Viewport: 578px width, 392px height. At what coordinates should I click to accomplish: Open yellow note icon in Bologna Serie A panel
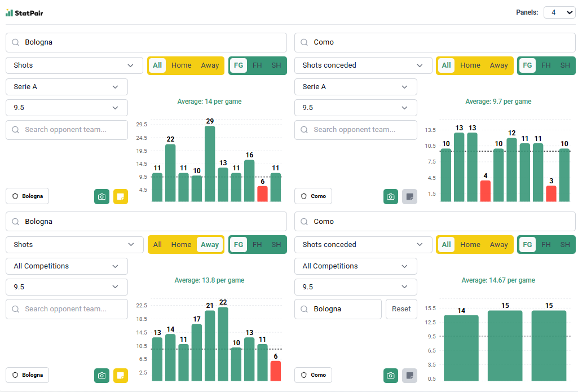pos(121,196)
